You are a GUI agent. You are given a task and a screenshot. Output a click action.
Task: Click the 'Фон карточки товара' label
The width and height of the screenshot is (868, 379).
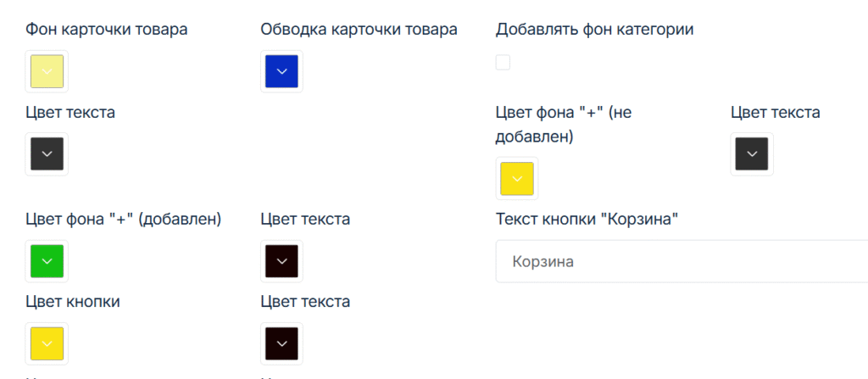click(107, 30)
